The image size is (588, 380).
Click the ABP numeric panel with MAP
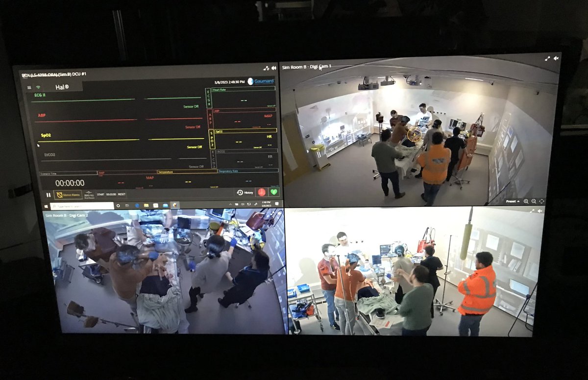(245, 119)
